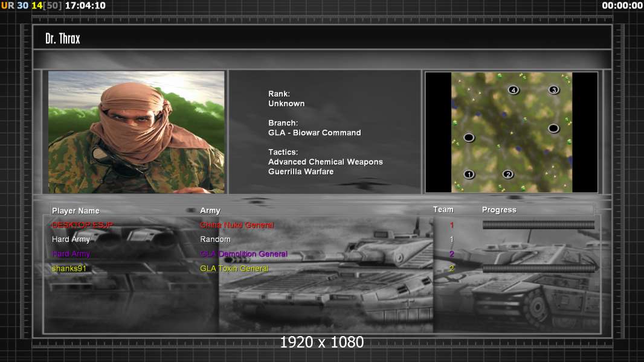This screenshot has height=362, width=644.
Task: Click the Branch: label
Action: click(x=283, y=123)
